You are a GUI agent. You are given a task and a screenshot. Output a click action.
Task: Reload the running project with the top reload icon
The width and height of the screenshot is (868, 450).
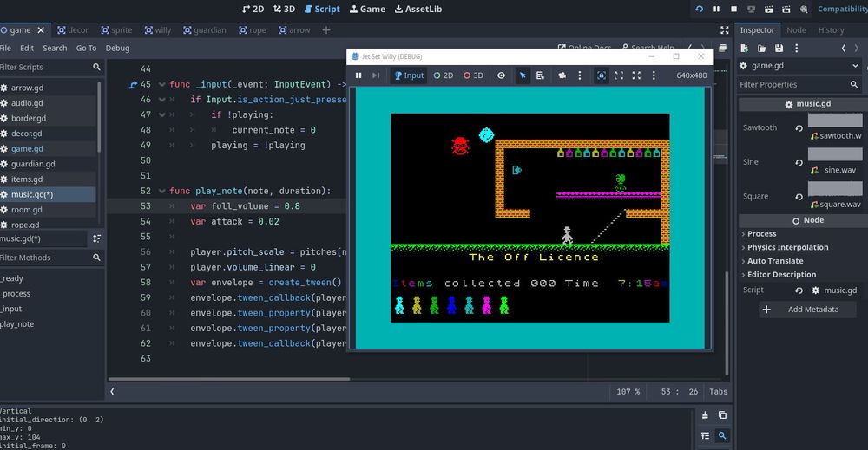[699, 9]
